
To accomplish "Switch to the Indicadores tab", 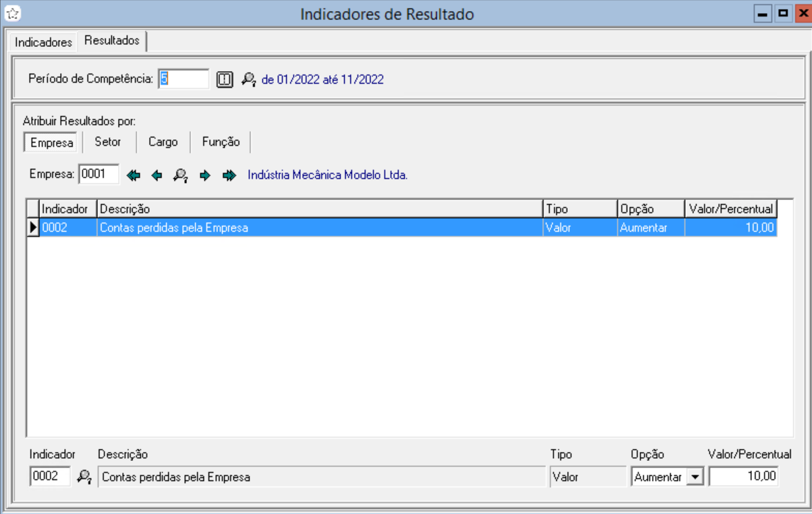I will click(x=43, y=42).
